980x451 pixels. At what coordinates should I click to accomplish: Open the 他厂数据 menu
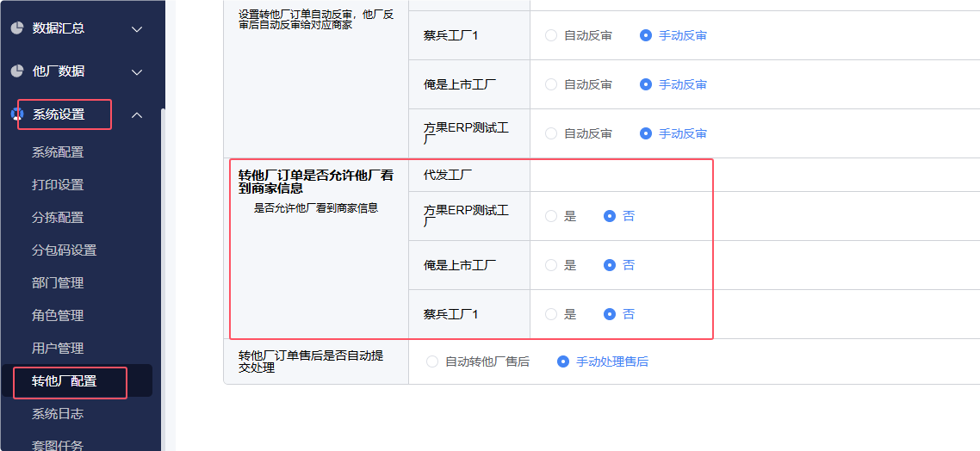(x=58, y=71)
